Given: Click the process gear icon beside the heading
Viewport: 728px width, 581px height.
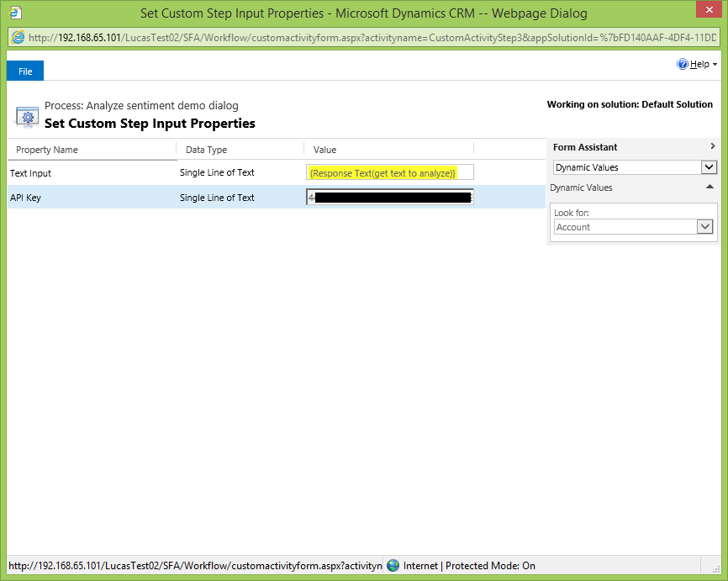Looking at the screenshot, I should (x=28, y=117).
